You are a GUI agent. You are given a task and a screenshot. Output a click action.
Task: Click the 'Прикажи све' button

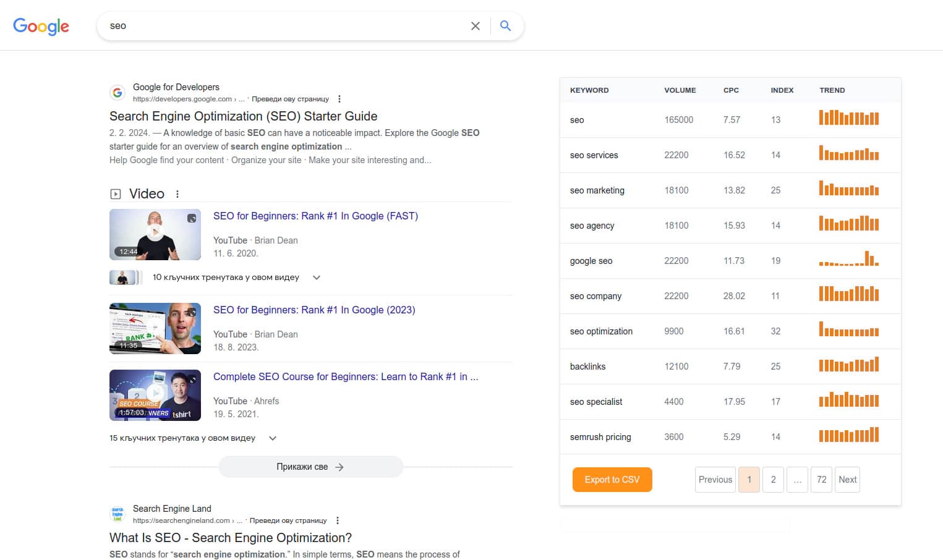[310, 467]
